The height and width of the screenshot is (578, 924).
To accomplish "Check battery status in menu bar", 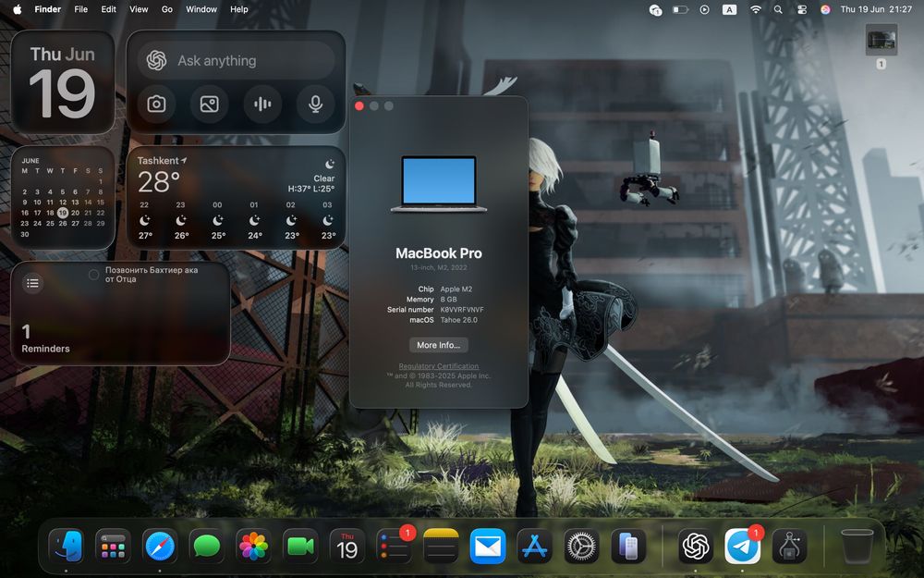I will point(680,9).
